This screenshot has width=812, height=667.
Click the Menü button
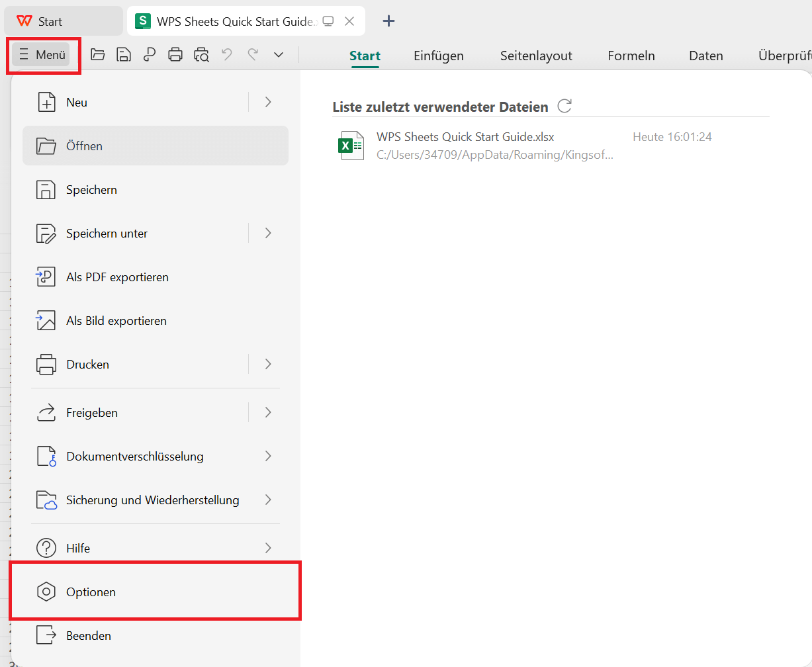pyautogui.click(x=42, y=55)
